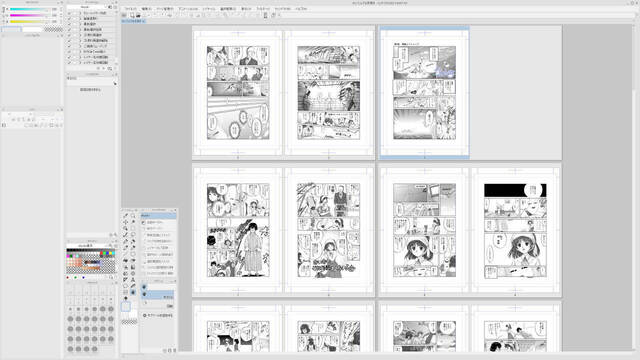Adjust the yellow color slider
Viewport: 640px width, 360px height.
(x=29, y=21)
